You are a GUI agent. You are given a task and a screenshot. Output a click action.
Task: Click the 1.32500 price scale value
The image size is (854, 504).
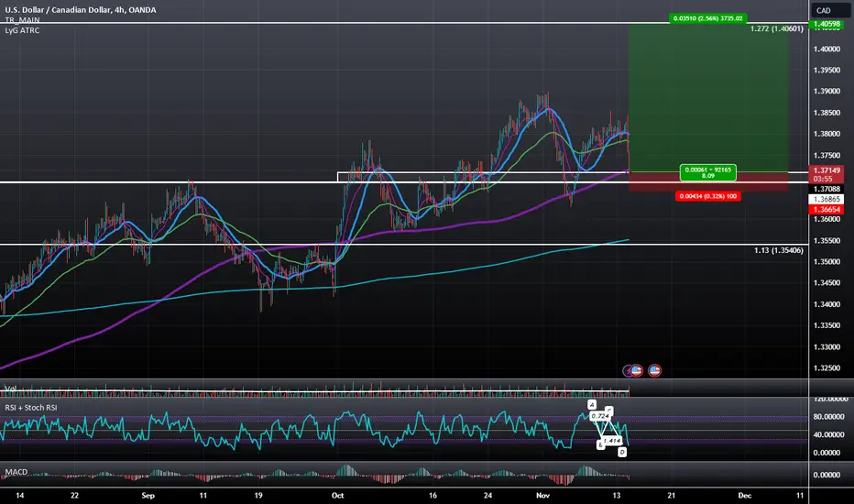coord(827,368)
